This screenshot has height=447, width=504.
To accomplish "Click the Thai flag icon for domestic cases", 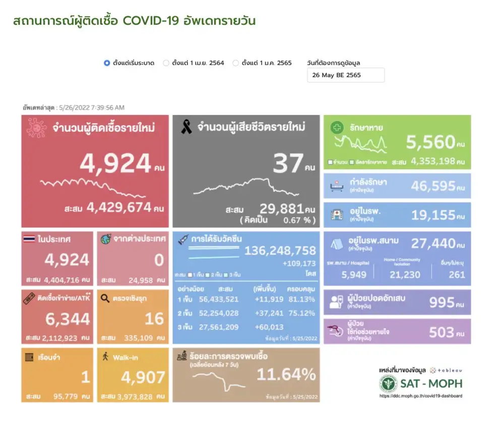I will [x=29, y=239].
